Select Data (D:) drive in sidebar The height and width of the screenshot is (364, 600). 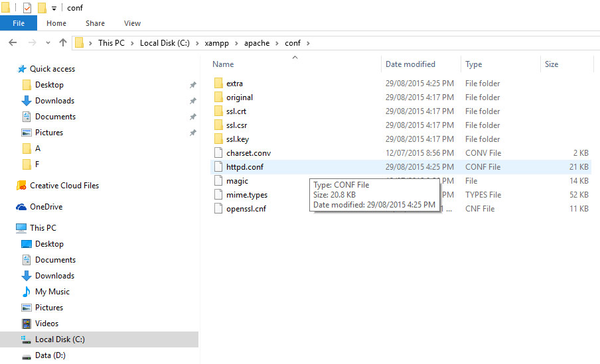click(x=50, y=355)
